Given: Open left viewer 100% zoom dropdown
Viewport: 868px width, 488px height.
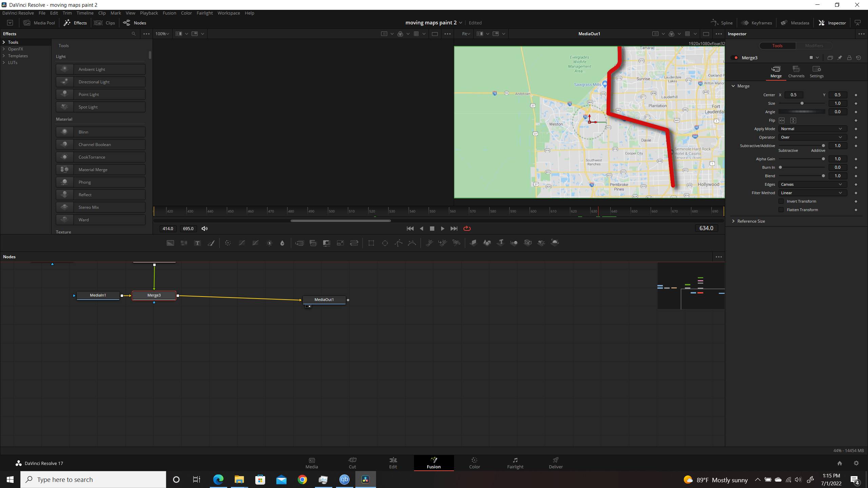Looking at the screenshot, I should [162, 34].
